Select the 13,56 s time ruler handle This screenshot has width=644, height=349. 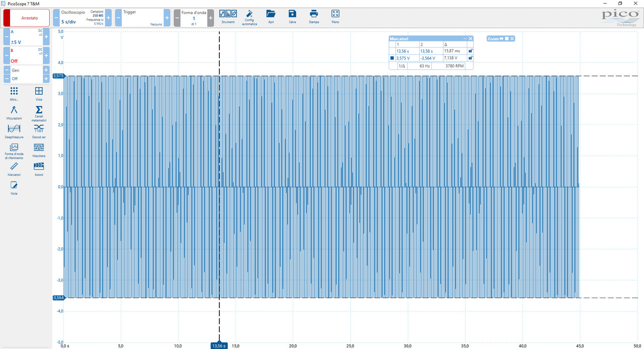[x=219, y=345]
